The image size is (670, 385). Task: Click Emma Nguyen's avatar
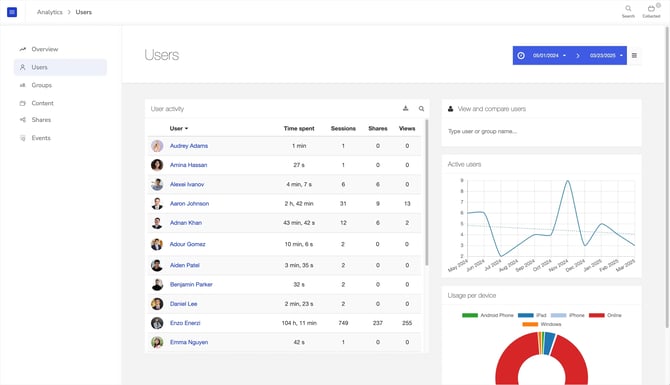point(157,342)
